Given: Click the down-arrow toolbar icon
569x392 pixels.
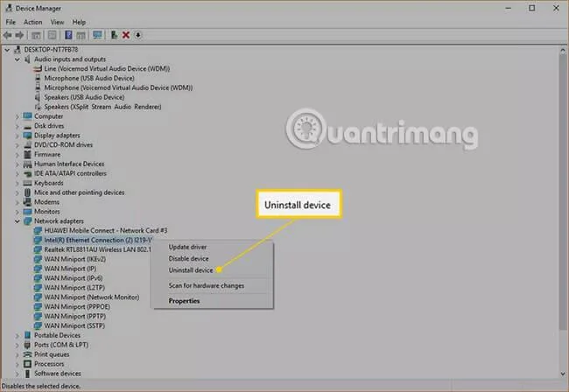Looking at the screenshot, I should click(138, 35).
